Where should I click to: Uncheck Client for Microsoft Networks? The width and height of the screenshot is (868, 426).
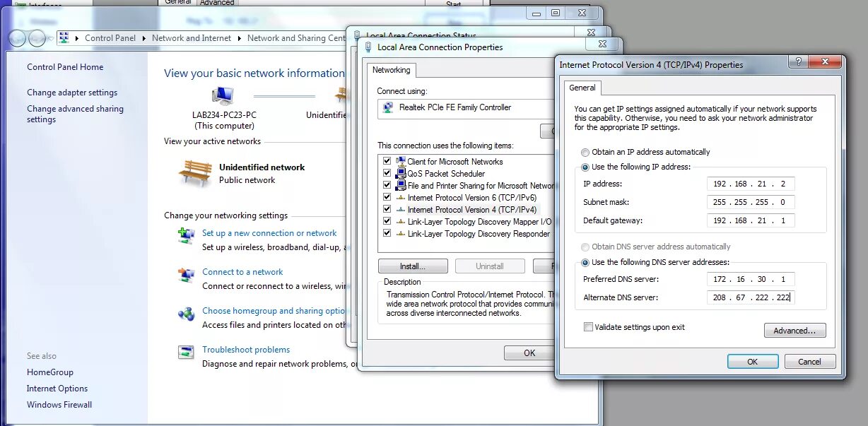click(387, 161)
